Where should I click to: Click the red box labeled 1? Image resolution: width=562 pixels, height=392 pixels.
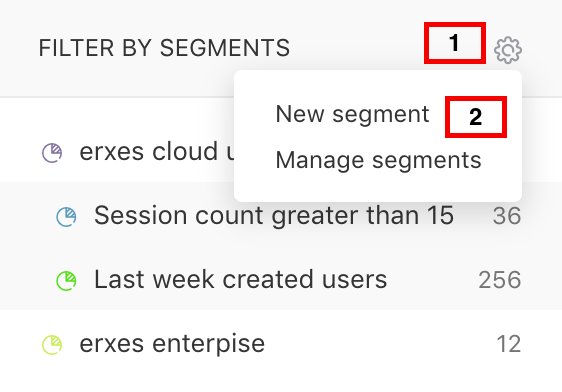pyautogui.click(x=455, y=43)
